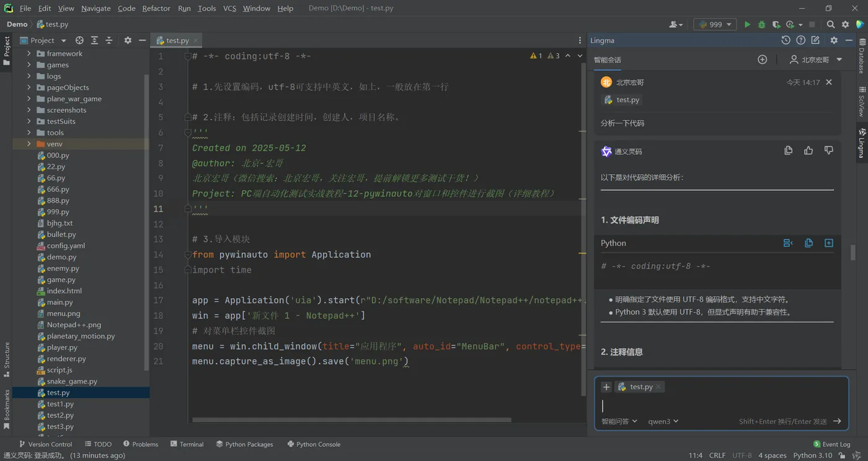Remove test.py context chip

(658, 387)
